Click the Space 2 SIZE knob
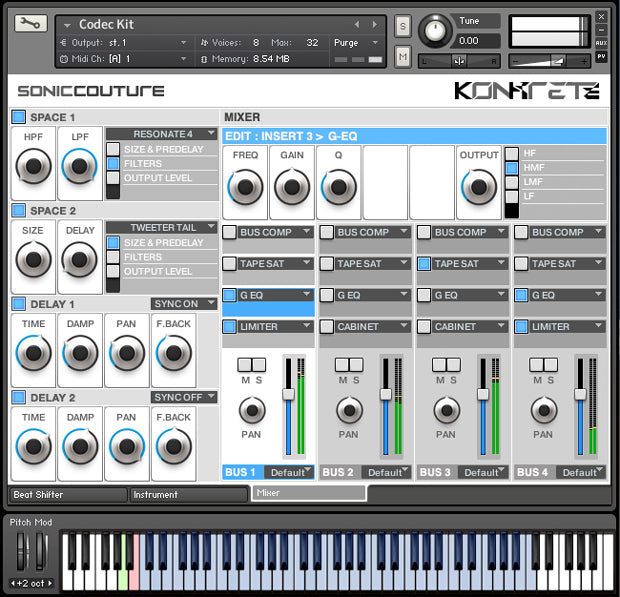The height and width of the screenshot is (597, 620). click(x=33, y=260)
